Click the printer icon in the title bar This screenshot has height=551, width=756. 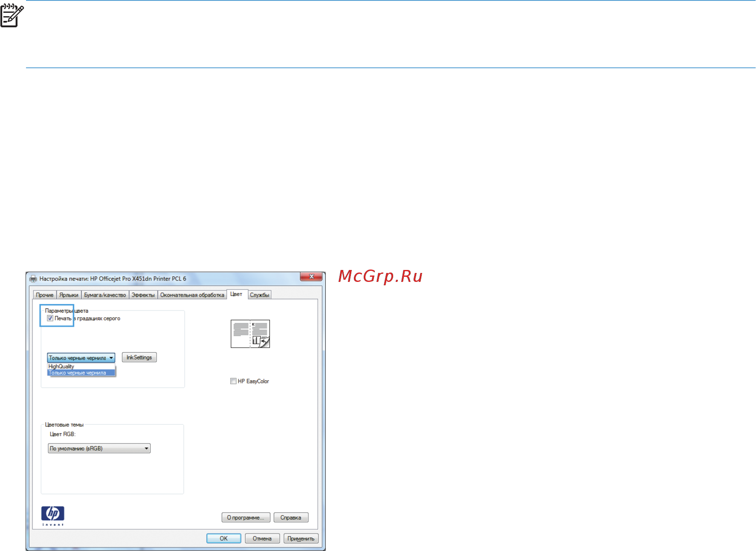point(33,279)
